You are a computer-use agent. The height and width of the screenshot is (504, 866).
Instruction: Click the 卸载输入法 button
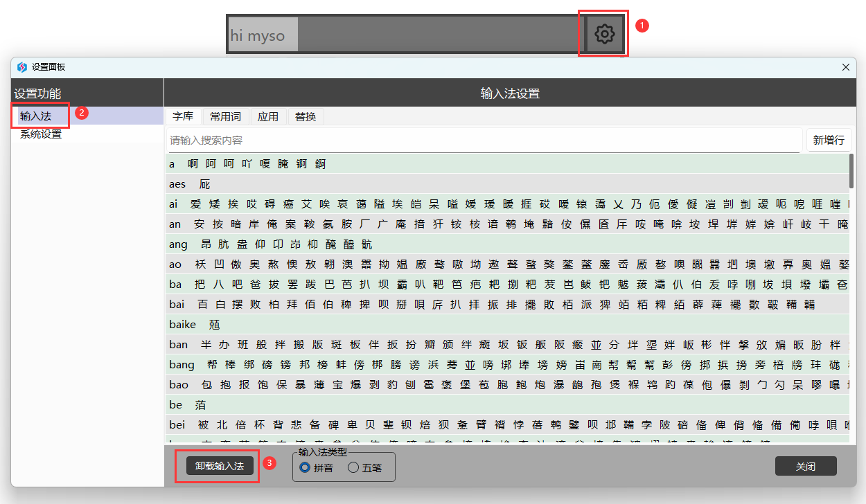click(x=220, y=467)
